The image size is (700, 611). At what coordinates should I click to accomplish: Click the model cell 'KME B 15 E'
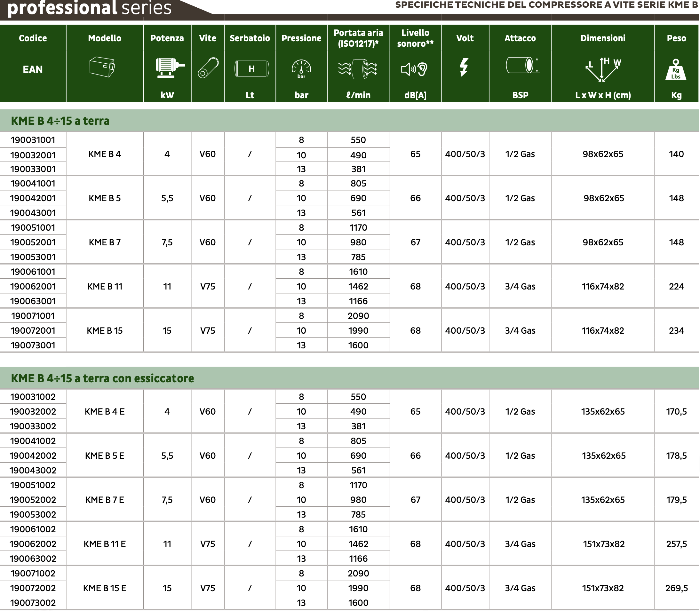105,588
